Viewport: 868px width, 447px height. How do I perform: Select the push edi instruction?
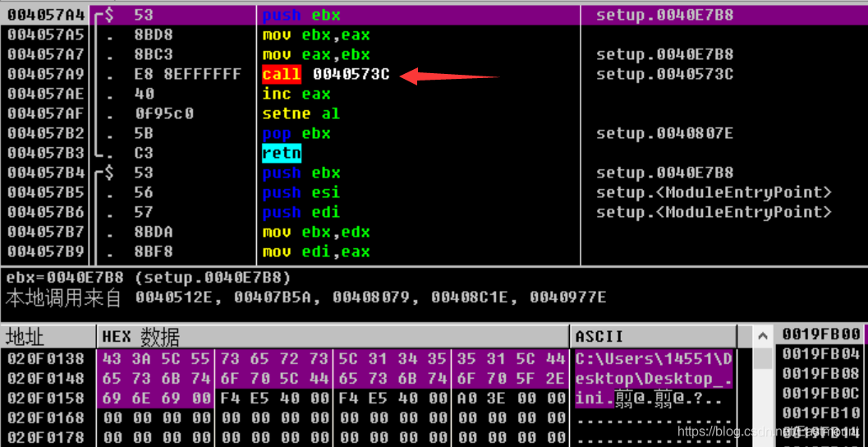(301, 212)
